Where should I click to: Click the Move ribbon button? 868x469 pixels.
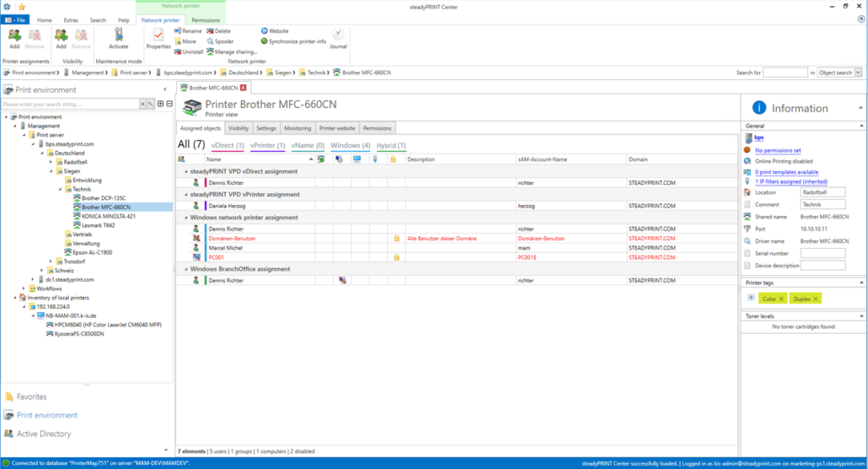point(185,41)
